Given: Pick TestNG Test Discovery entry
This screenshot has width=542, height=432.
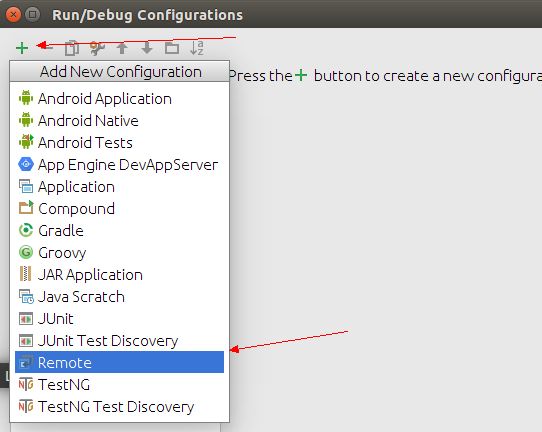Looking at the screenshot, I should [119, 407].
